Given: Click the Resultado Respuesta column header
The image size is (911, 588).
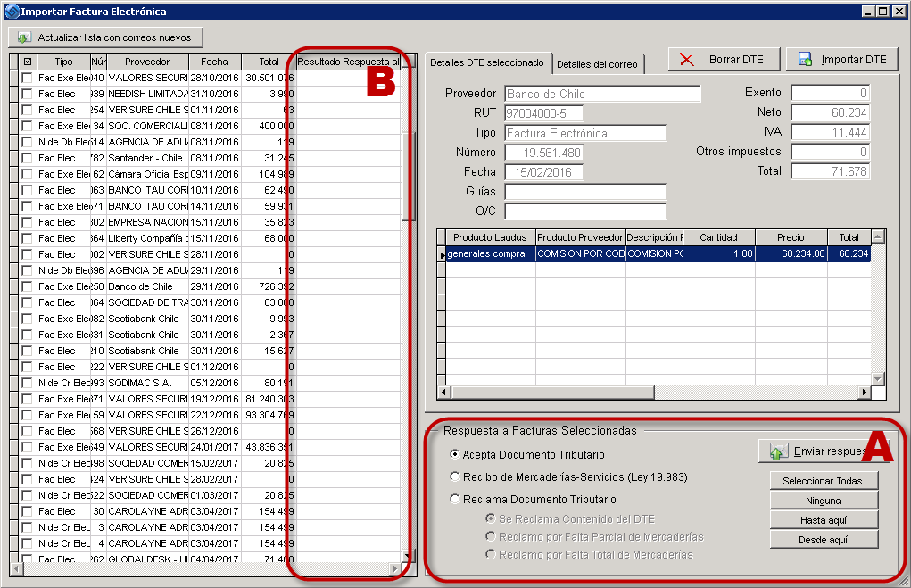Looking at the screenshot, I should pos(349,62).
